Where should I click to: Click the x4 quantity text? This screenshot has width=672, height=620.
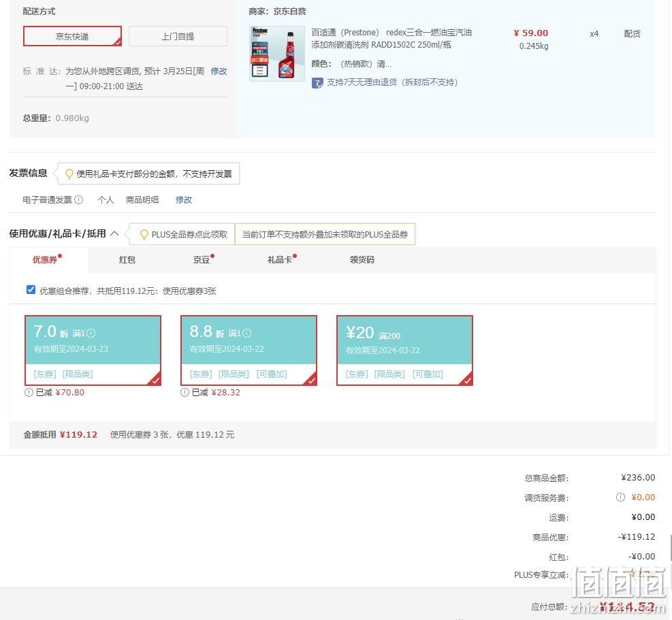594,34
